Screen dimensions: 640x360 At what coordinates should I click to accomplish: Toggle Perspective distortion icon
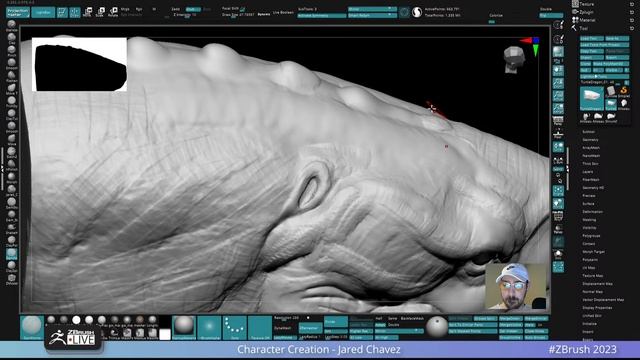(558, 121)
